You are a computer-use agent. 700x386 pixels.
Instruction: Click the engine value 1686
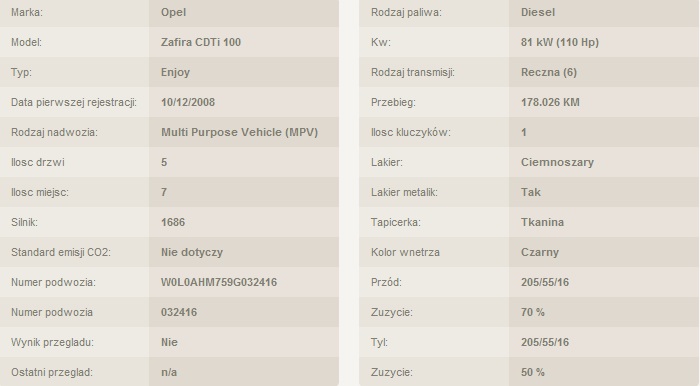click(173, 222)
